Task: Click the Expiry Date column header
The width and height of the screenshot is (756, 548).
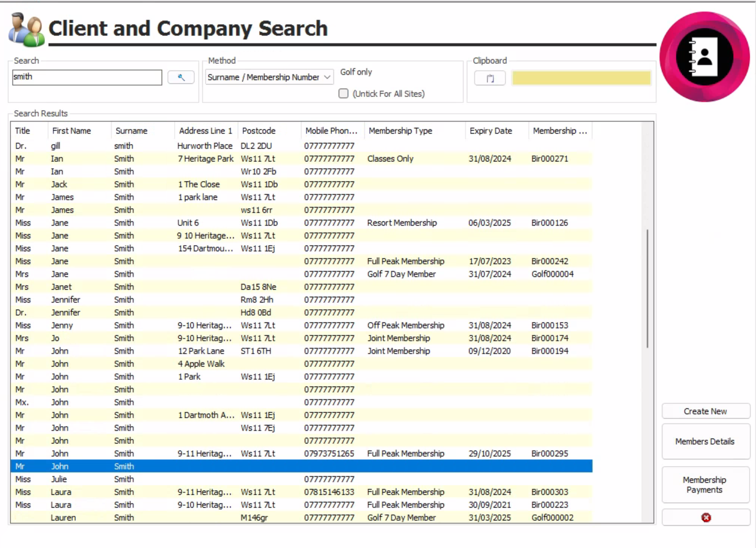Action: coord(497,131)
